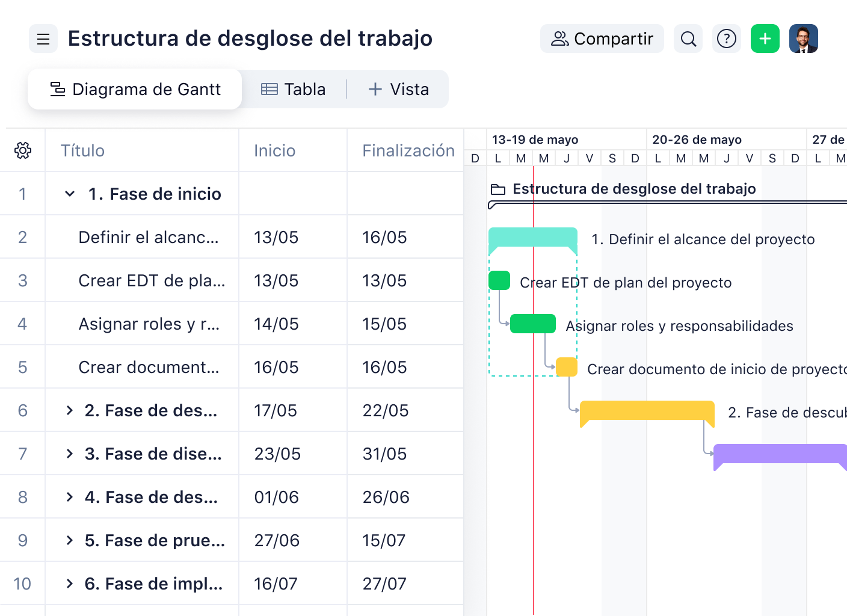
Task: Click the search magnifier icon
Action: coord(688,39)
